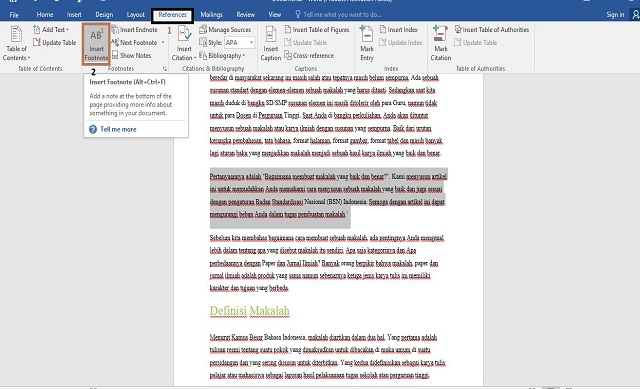Screen dimensions: 640x389
Task: Switch to the Mailings tab
Action: click(x=211, y=15)
